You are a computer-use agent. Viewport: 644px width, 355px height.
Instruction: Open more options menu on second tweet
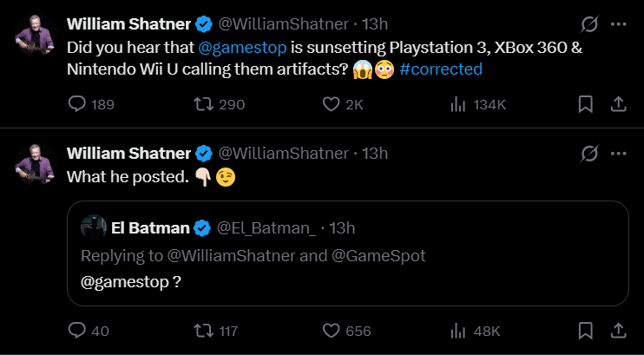coord(618,154)
